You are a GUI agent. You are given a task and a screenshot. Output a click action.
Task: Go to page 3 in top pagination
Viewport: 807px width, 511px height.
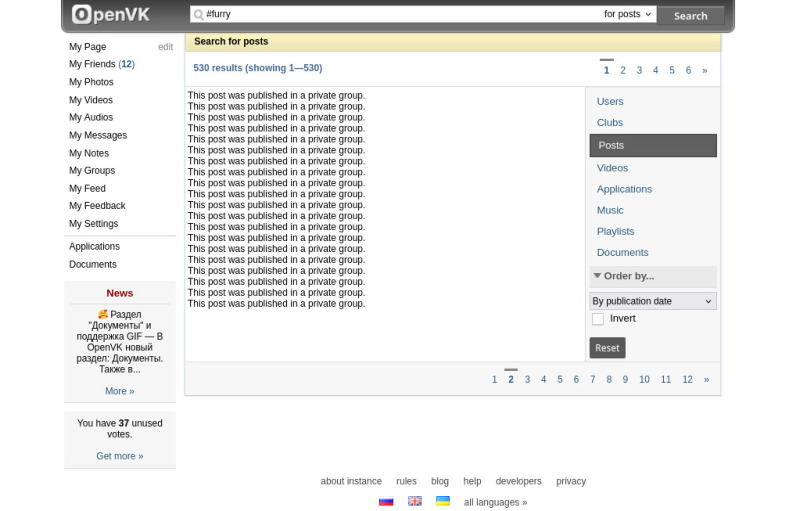639,71
